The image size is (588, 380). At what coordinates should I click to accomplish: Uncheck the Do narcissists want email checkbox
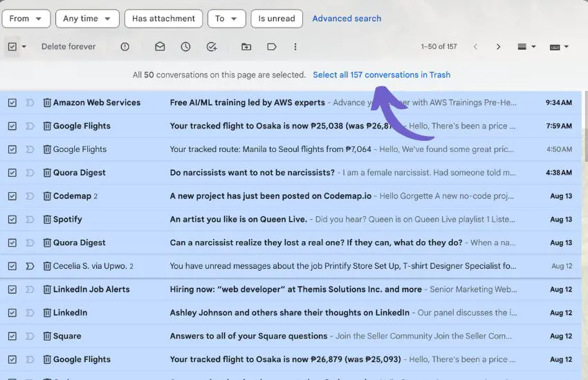12,173
